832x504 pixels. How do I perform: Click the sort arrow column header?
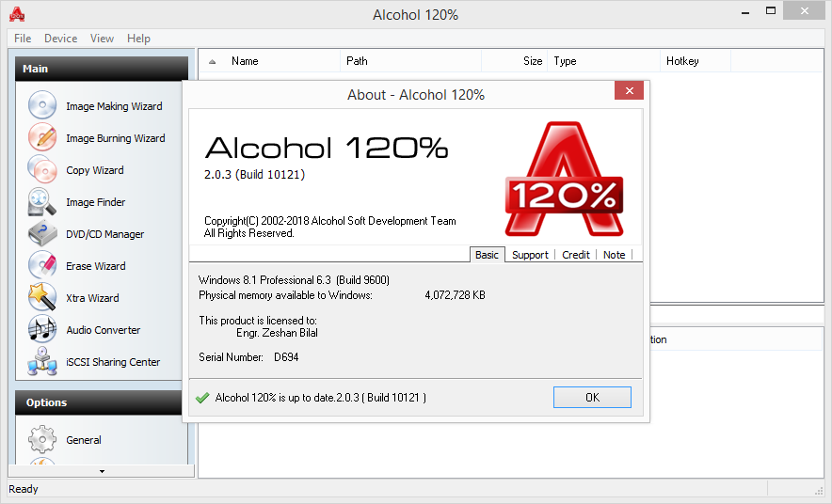(213, 61)
